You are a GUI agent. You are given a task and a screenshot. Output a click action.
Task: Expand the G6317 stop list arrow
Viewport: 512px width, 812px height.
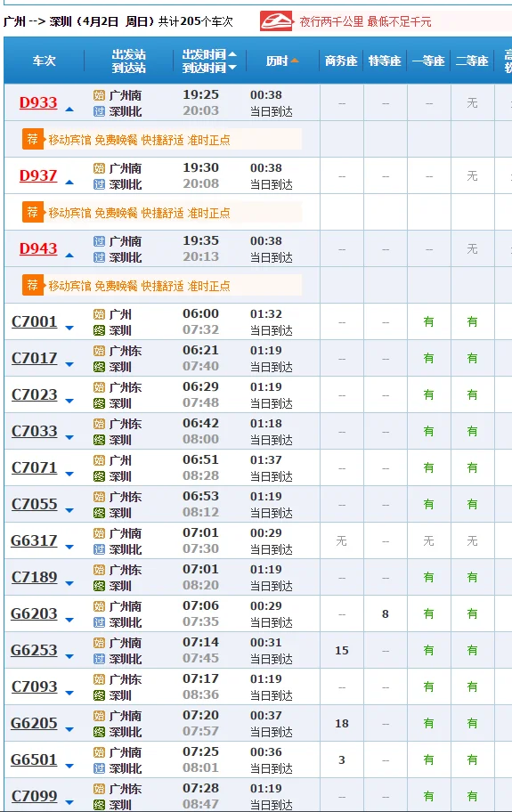click(x=69, y=547)
